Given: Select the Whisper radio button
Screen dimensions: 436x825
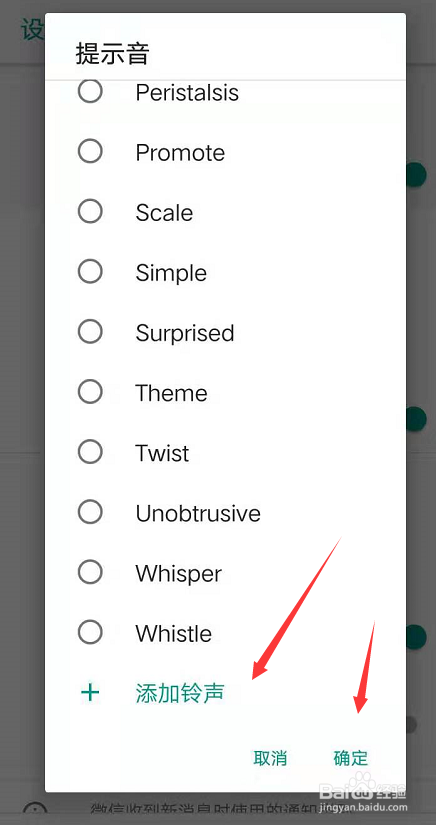Looking at the screenshot, I should pos(90,572).
